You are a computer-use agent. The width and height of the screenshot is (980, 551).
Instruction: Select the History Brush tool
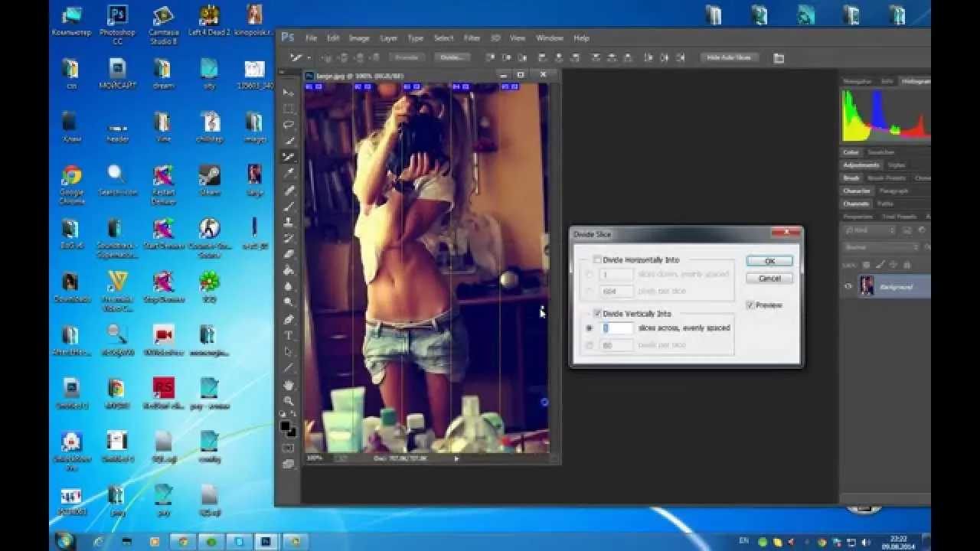pos(289,238)
